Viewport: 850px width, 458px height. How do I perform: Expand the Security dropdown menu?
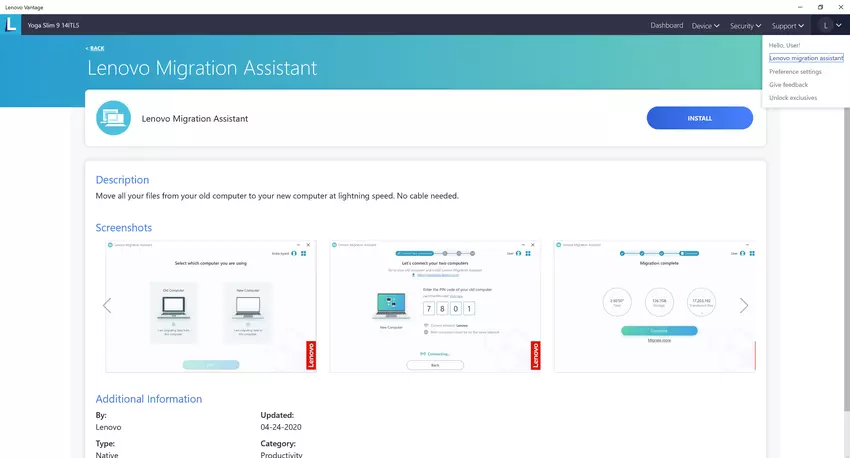[745, 25]
